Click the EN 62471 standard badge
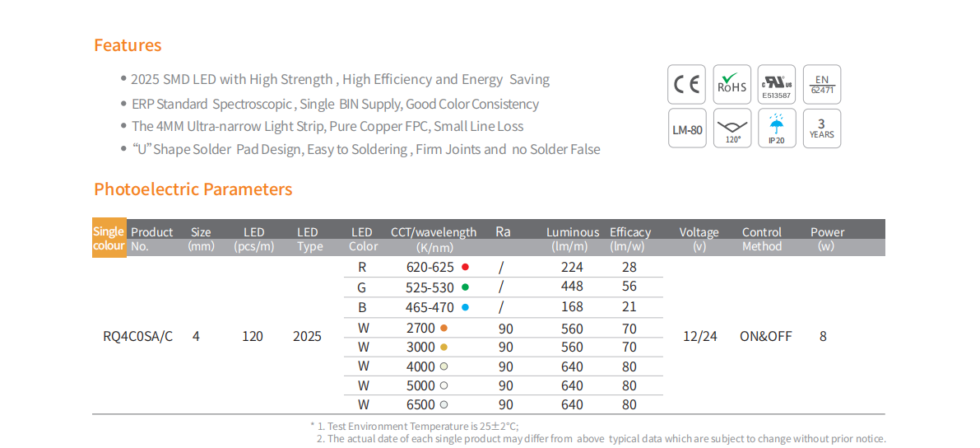 821,85
